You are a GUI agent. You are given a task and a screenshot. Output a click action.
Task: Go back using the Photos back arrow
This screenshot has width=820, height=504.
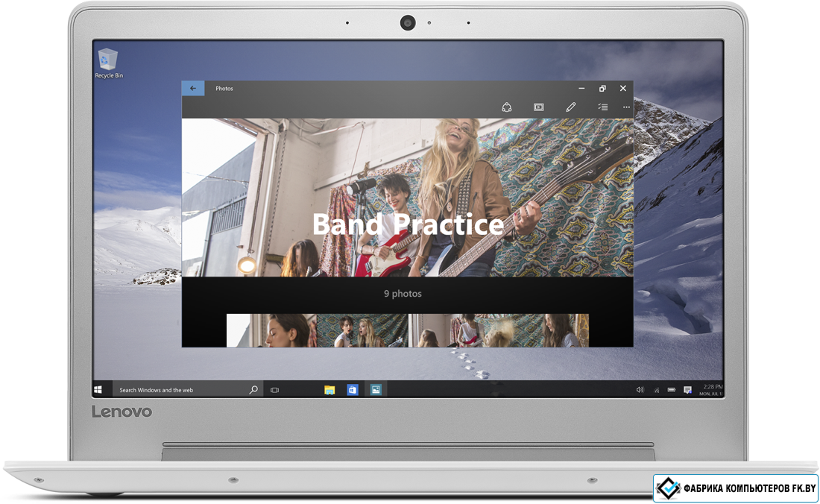193,88
